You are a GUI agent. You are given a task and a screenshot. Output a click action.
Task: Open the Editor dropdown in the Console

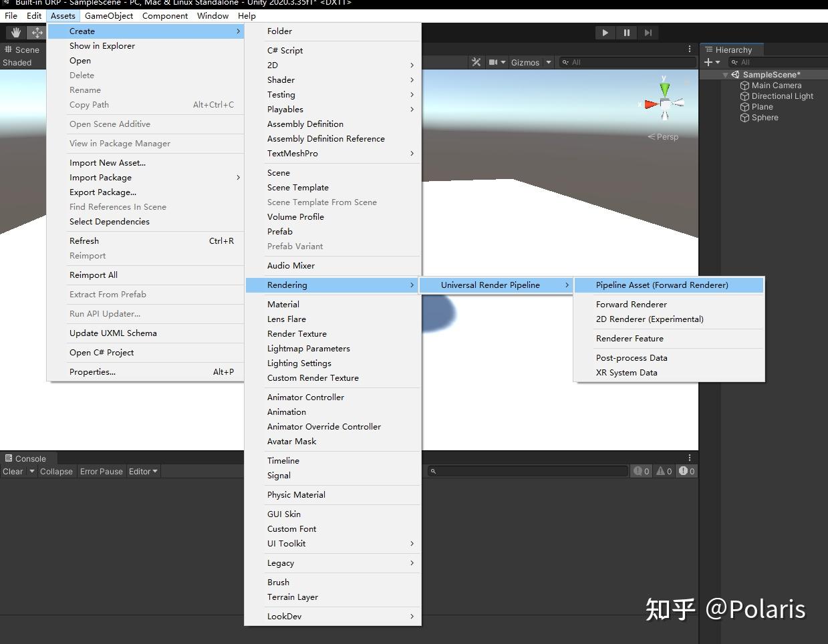[x=142, y=471]
